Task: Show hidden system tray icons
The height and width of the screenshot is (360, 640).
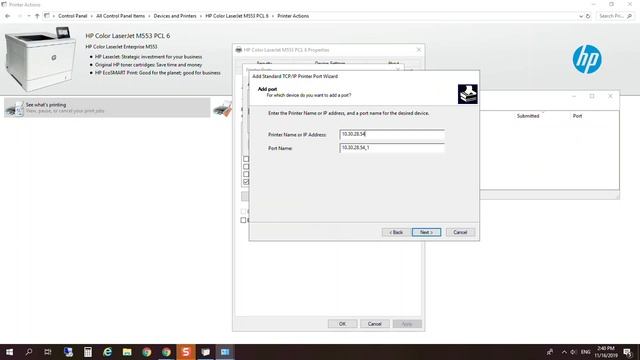Action: [564, 352]
